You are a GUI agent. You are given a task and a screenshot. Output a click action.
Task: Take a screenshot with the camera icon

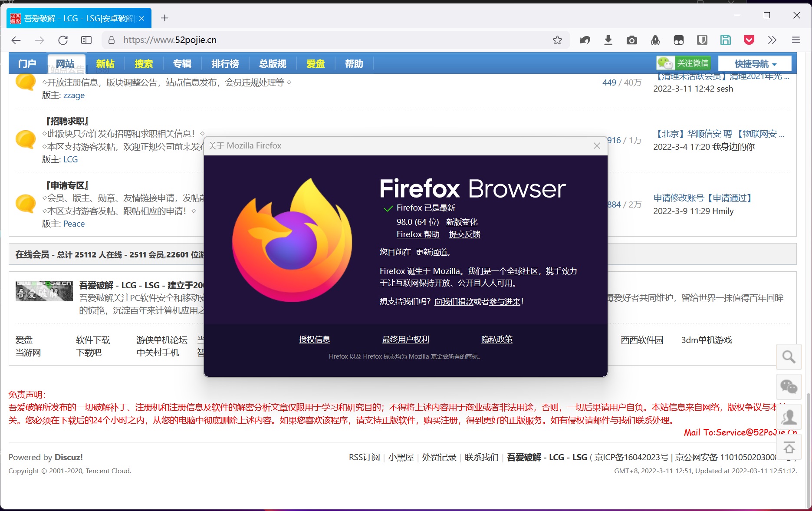point(632,40)
